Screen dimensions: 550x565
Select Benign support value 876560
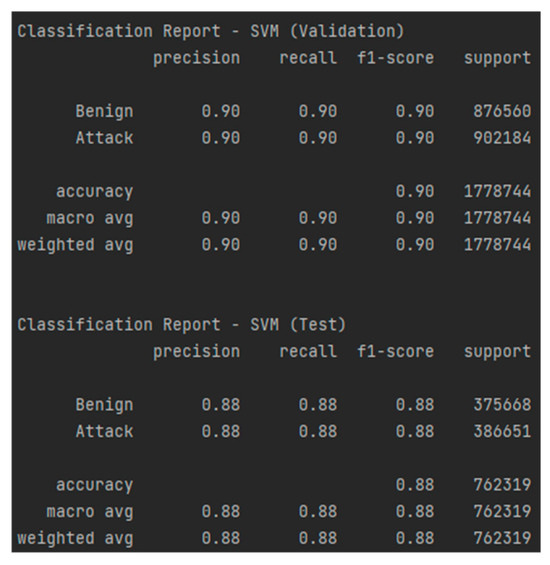coord(502,111)
